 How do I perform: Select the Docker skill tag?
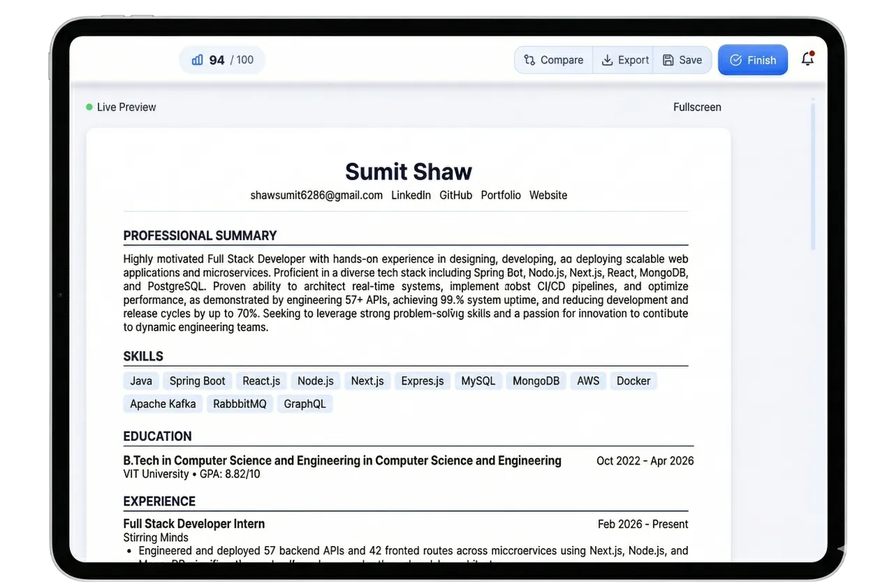633,381
